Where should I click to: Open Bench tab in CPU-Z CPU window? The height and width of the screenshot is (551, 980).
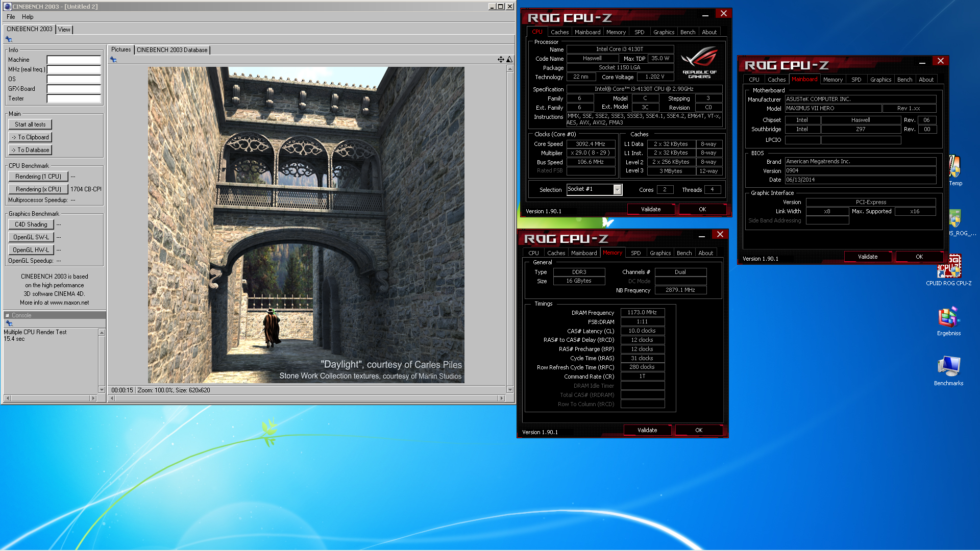pos(688,32)
